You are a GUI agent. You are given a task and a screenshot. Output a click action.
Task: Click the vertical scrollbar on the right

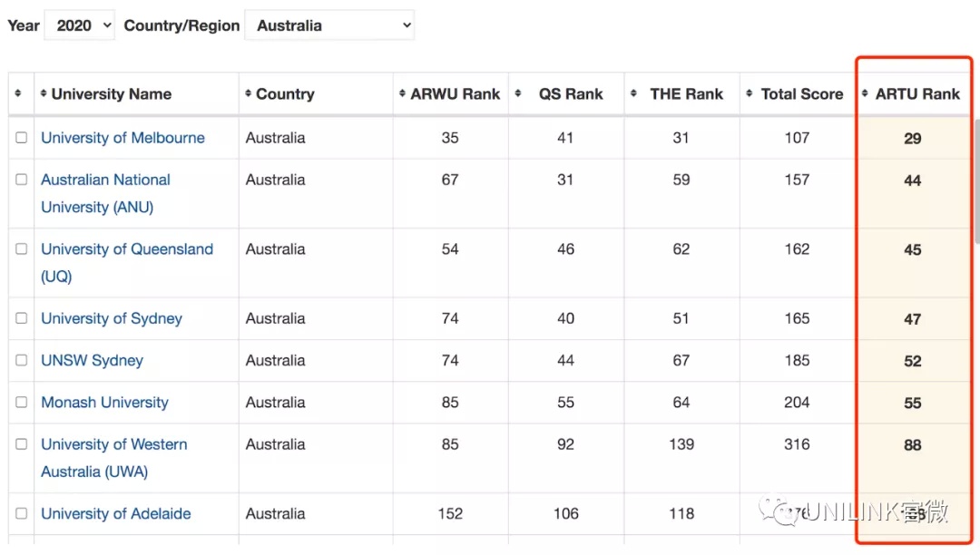[976, 181]
